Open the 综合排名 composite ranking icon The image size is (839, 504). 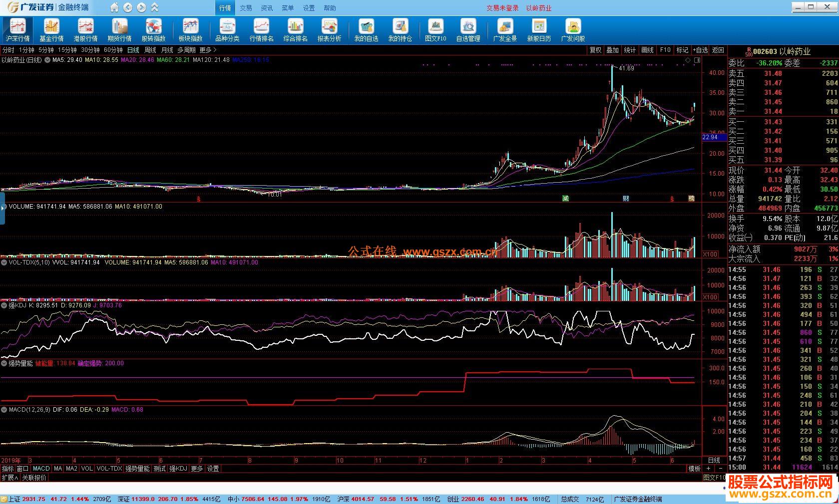pyautogui.click(x=295, y=30)
